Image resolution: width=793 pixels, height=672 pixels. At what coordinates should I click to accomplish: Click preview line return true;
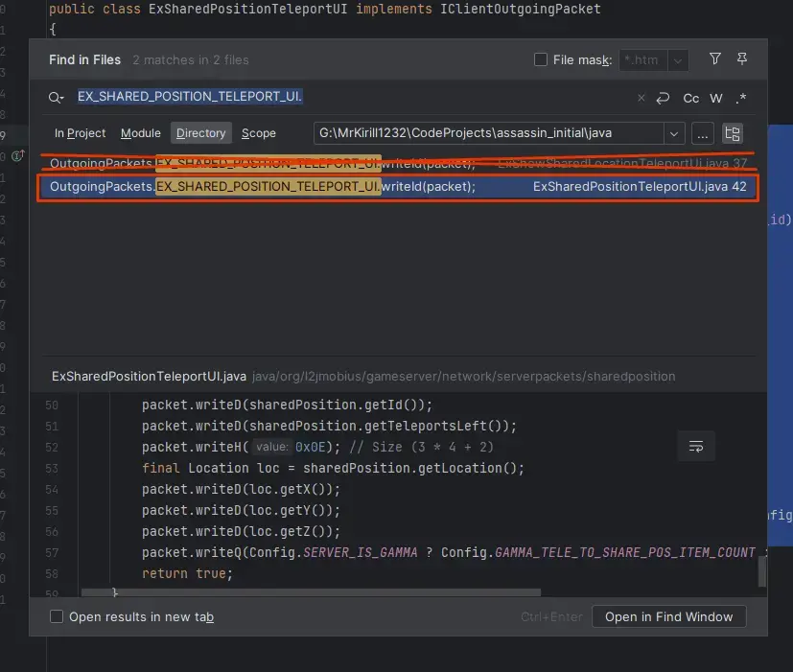[187, 573]
